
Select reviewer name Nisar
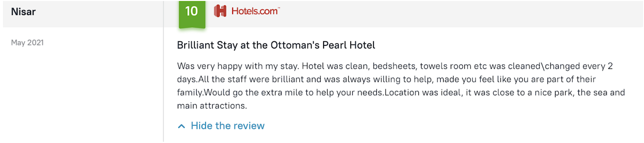[23, 12]
